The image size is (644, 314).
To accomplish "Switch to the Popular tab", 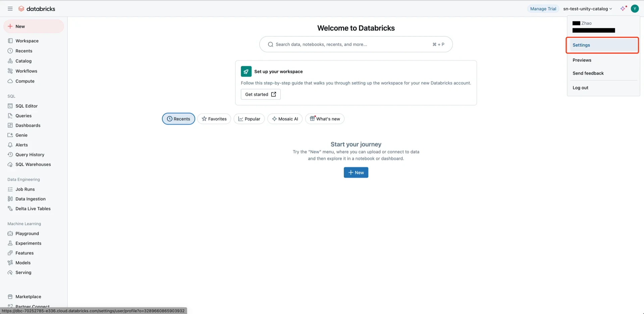I will 249,119.
